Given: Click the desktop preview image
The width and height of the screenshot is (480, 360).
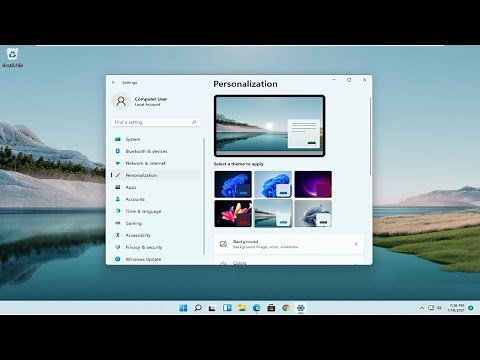Looking at the screenshot, I should pyautogui.click(x=269, y=126).
